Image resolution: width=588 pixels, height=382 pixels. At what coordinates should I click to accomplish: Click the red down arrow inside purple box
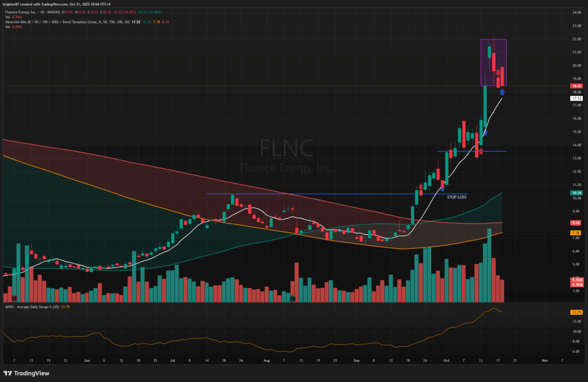pyautogui.click(x=498, y=72)
